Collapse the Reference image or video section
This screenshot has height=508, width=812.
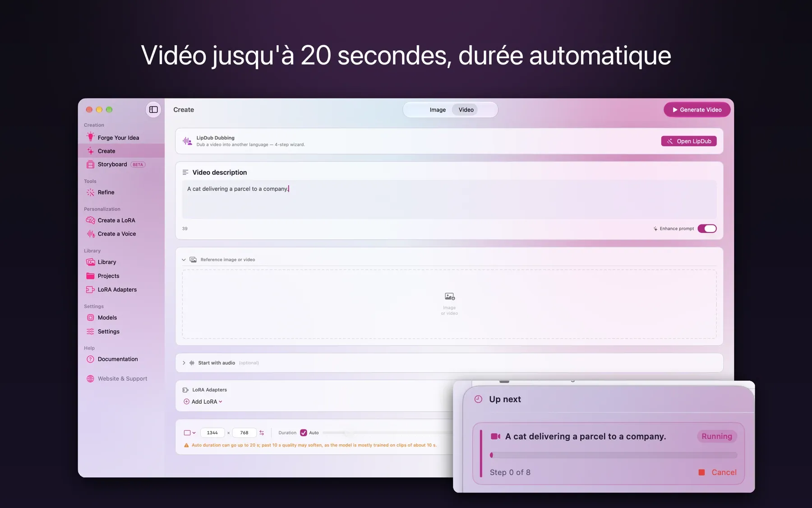(x=184, y=260)
